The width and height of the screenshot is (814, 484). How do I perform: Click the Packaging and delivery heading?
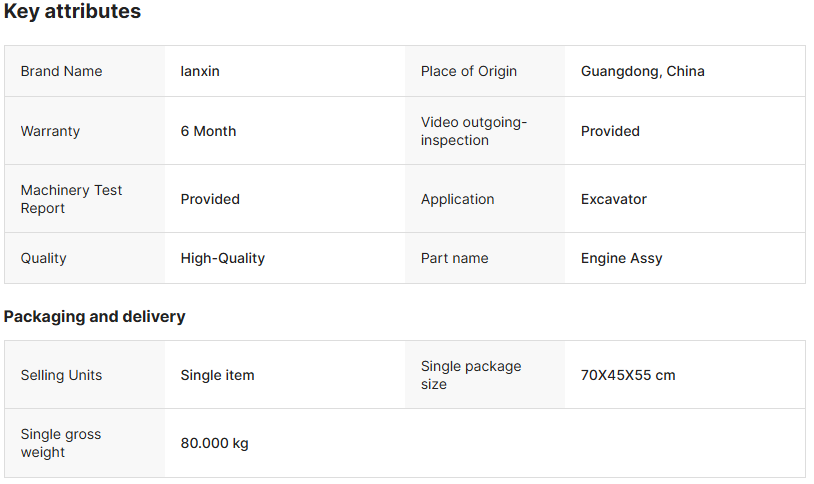[x=94, y=316]
